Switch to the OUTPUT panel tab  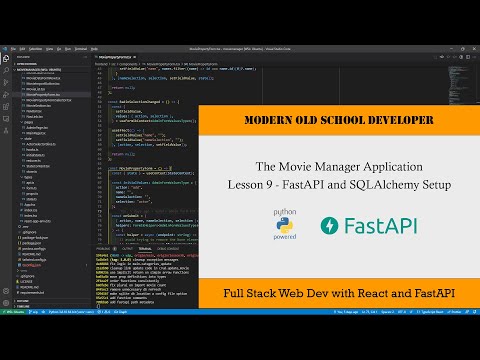pos(127,249)
